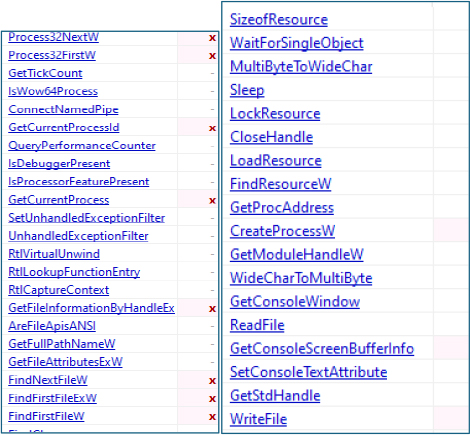Screen dimensions: 470x435
Task: Click the red x beside Process32FirstW
Action: click(x=212, y=56)
